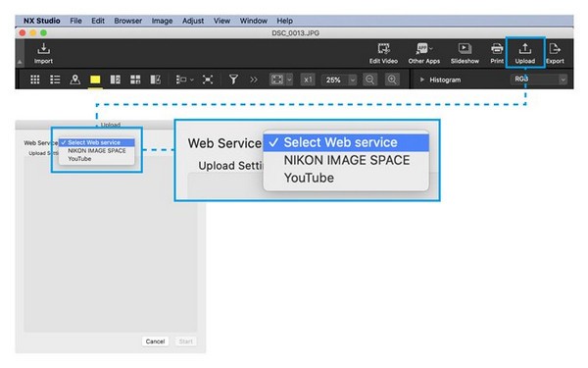
Task: Open the map view icon
Action: pyautogui.click(x=75, y=79)
